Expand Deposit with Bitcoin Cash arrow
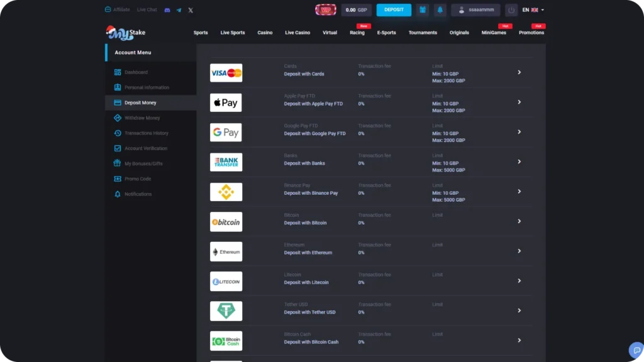Screen dimensions: 644x362 (x=519, y=340)
